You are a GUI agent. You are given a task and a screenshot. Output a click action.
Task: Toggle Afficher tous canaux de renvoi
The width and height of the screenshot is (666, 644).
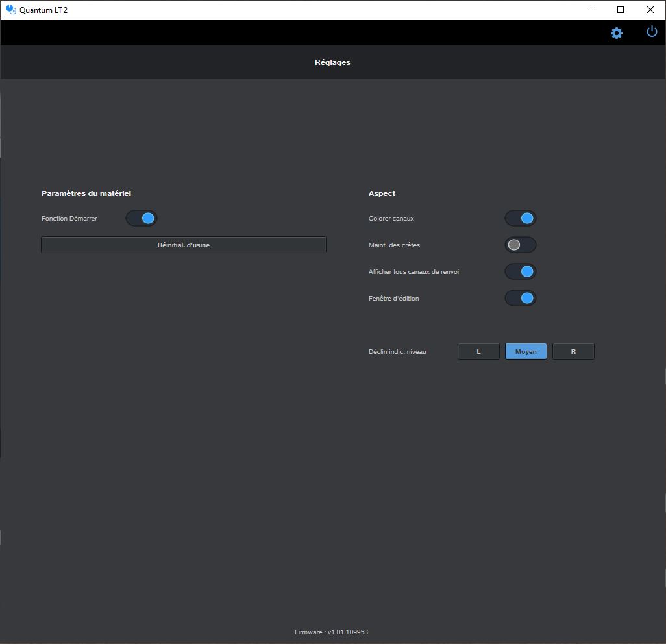521,271
